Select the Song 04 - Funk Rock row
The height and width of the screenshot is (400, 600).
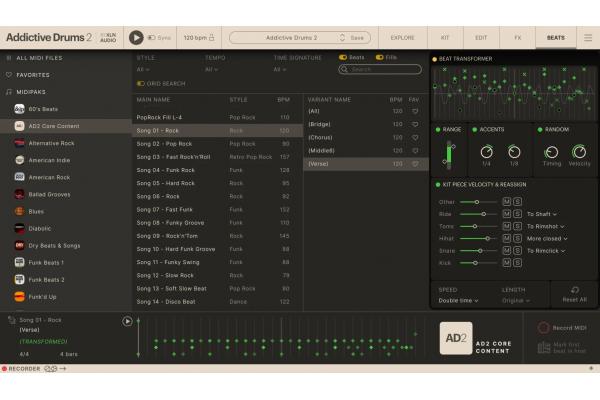click(217, 170)
